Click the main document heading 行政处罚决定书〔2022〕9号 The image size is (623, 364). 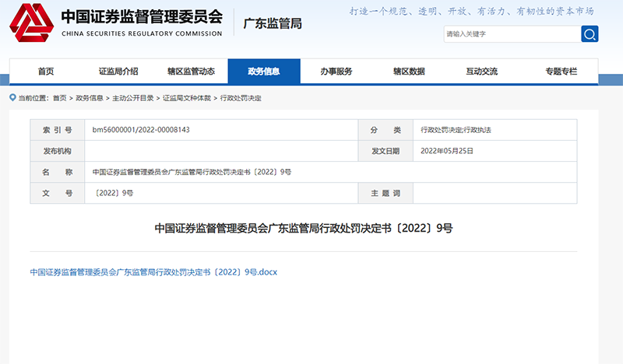point(304,228)
